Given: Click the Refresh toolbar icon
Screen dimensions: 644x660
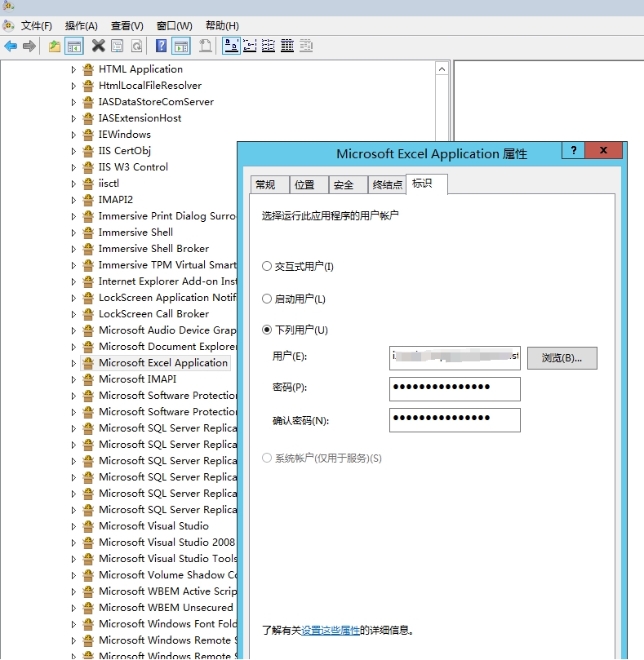Looking at the screenshot, I should click(x=137, y=46).
